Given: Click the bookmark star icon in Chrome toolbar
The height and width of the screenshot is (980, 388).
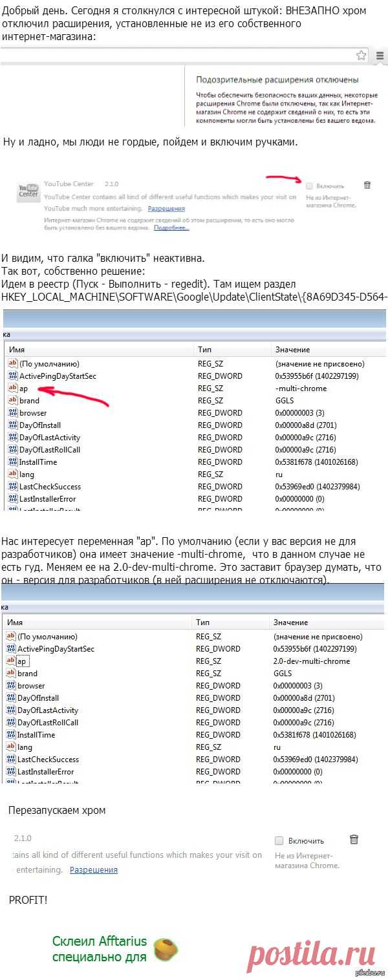Looking at the screenshot, I should [x=361, y=56].
